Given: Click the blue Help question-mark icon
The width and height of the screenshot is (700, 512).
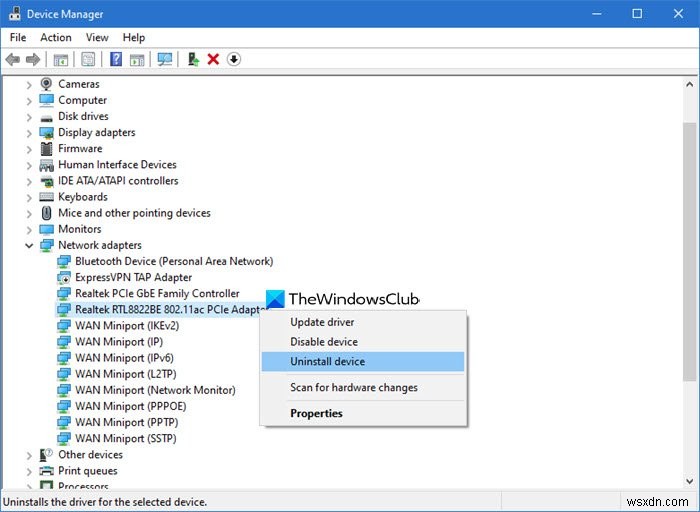Looking at the screenshot, I should tap(116, 59).
